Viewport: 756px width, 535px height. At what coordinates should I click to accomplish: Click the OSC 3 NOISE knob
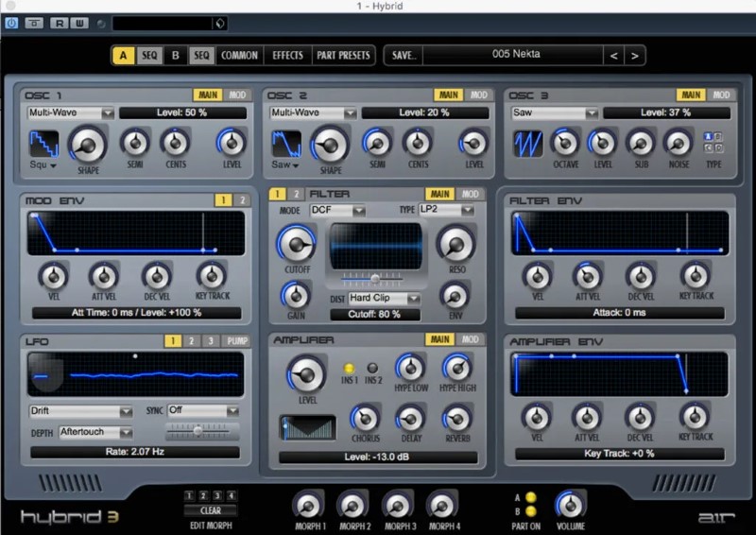click(679, 143)
